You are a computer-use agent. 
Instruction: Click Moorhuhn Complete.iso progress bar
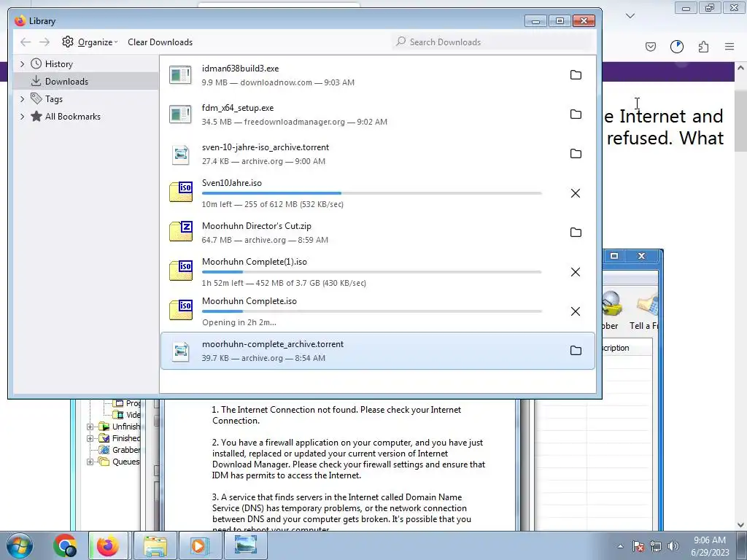[371, 311]
